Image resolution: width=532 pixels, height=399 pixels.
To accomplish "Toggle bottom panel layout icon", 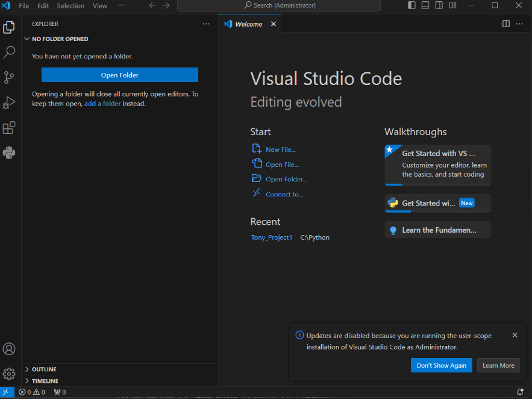I will click(x=425, y=5).
